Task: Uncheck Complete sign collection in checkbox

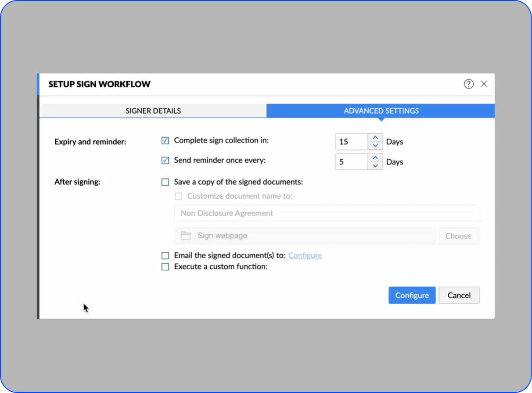Action: [165, 141]
